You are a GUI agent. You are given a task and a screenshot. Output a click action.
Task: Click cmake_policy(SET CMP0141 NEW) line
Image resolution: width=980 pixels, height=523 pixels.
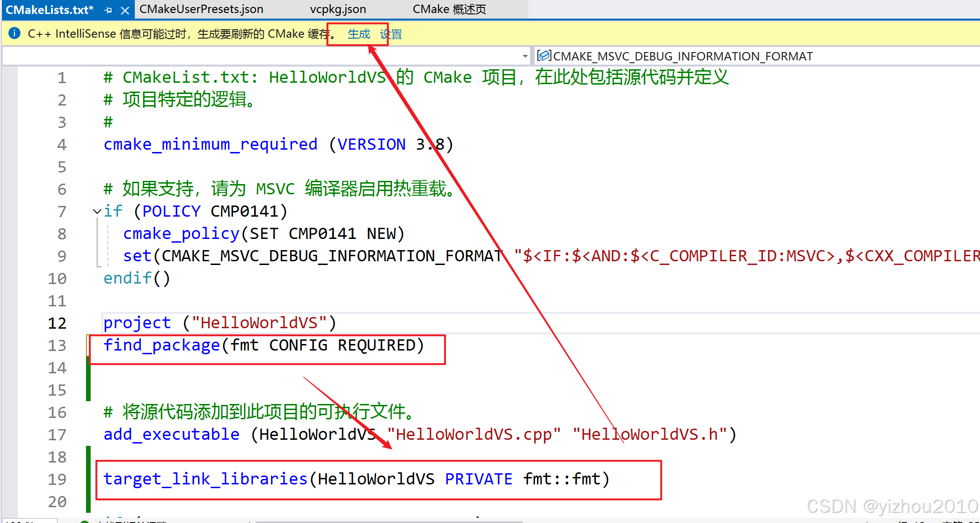pyautogui.click(x=264, y=234)
